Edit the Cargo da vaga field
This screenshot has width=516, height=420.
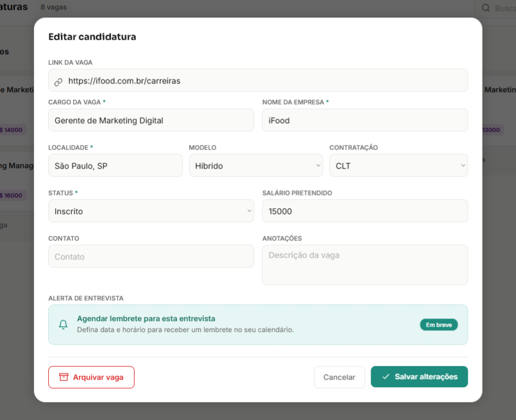click(151, 120)
